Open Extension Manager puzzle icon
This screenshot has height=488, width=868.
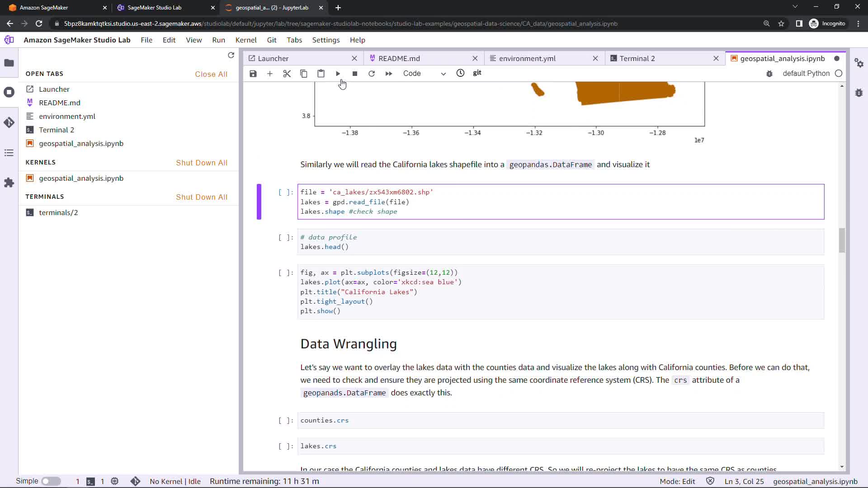(9, 183)
